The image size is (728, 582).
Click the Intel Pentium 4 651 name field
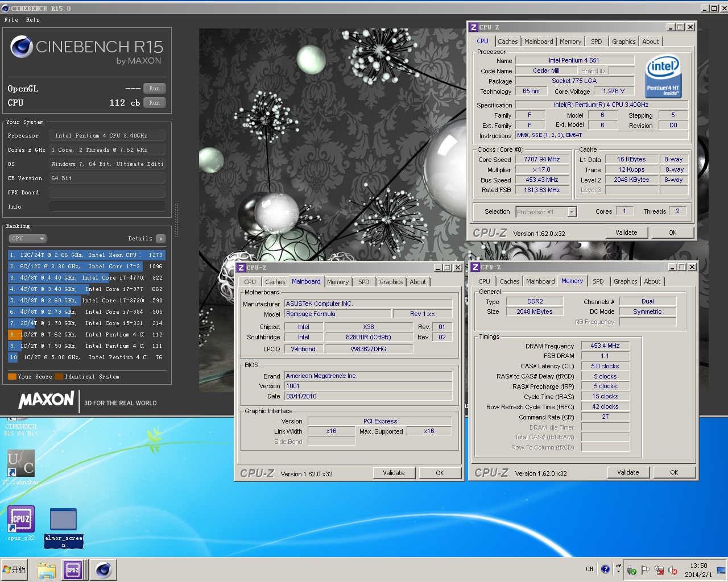click(574, 60)
